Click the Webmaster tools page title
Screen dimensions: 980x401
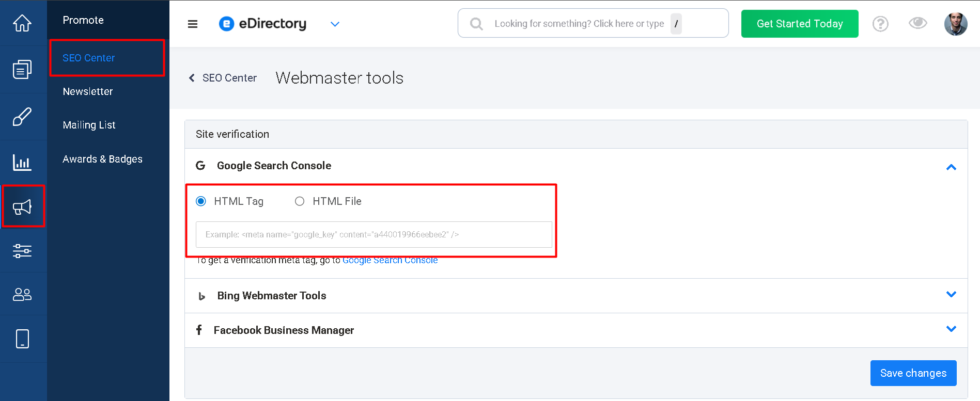point(339,78)
